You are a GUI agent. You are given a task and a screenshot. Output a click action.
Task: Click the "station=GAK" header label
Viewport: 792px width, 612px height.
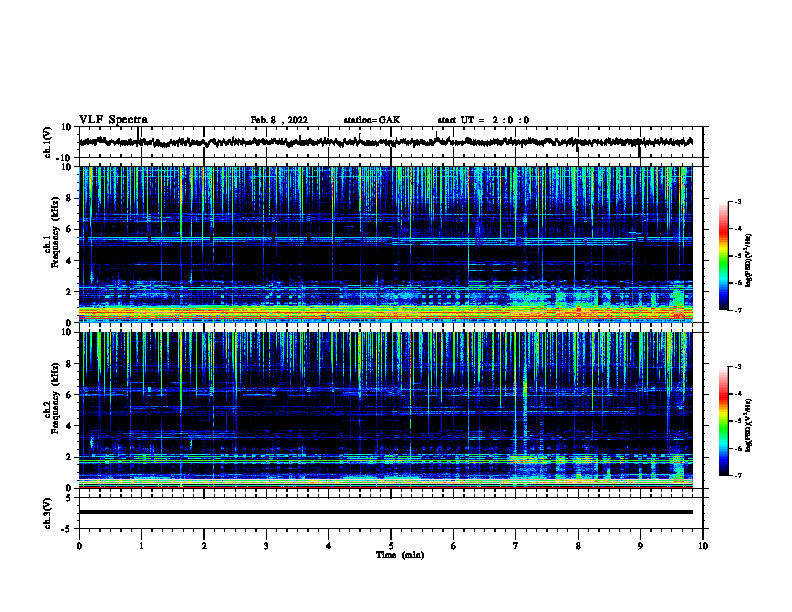pos(372,120)
